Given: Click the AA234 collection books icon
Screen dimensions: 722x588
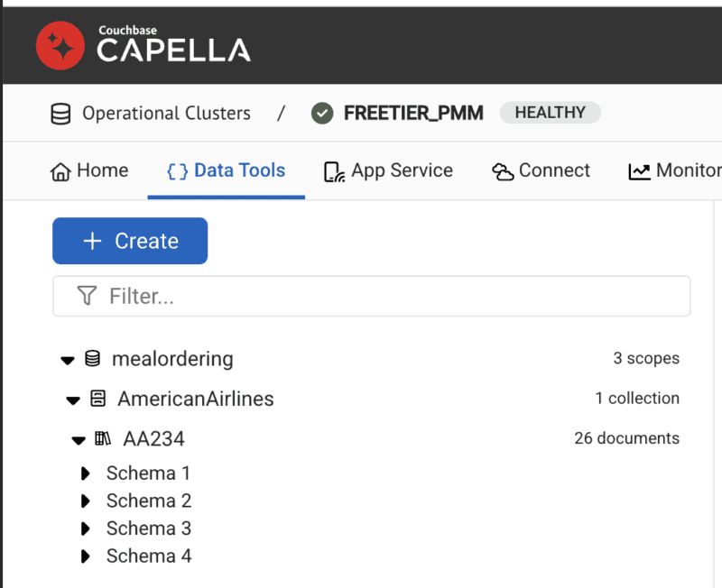Looking at the screenshot, I should pyautogui.click(x=103, y=438).
